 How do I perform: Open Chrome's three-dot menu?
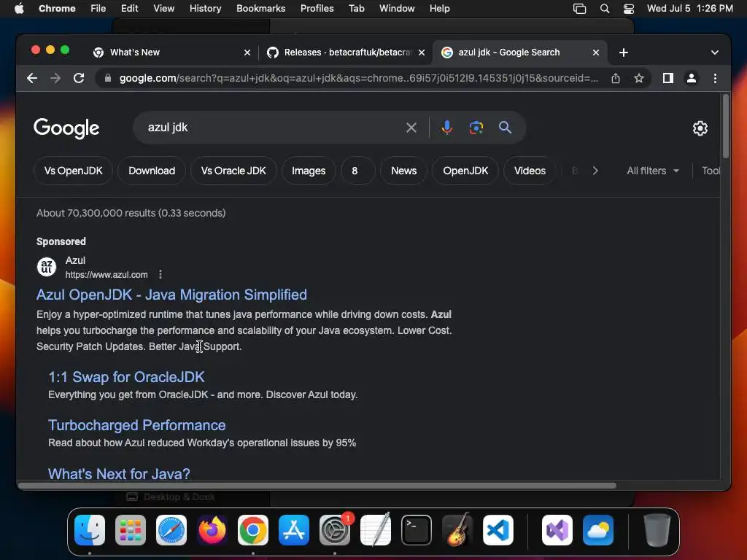[715, 78]
